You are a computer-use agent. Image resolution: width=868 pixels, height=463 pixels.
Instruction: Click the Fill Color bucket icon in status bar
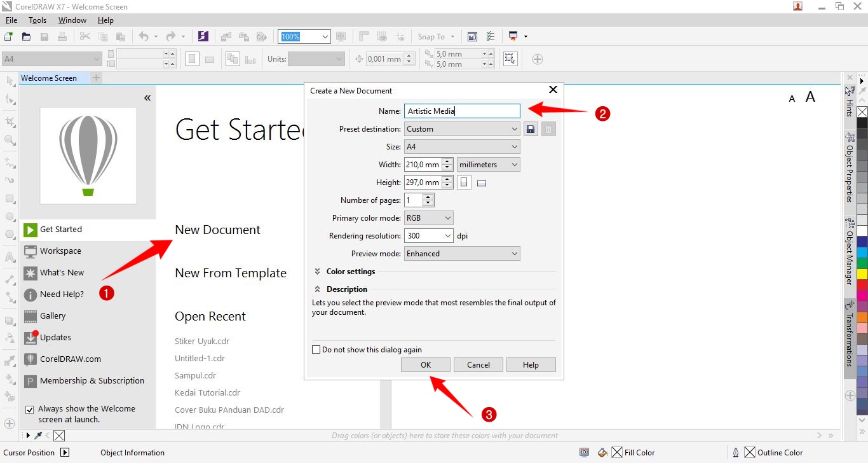click(x=602, y=453)
